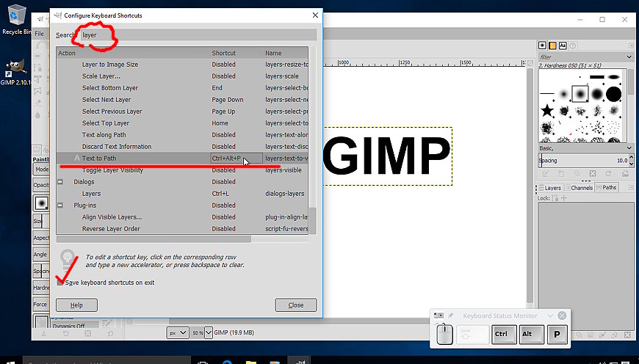Viewport: 639px width, 364px height.
Task: Click the Help button in shortcuts dialog
Action: [76, 305]
